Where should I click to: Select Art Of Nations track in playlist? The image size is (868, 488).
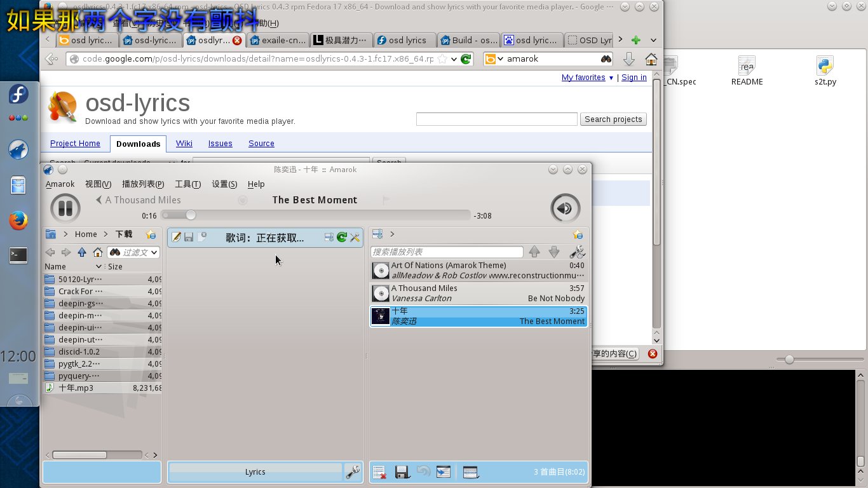pyautogui.click(x=478, y=271)
